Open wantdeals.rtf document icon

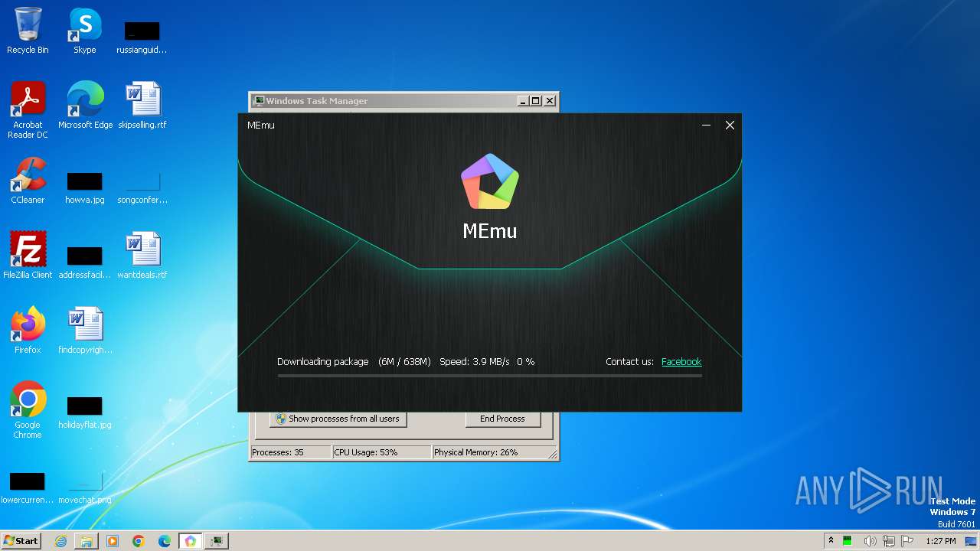click(x=142, y=256)
